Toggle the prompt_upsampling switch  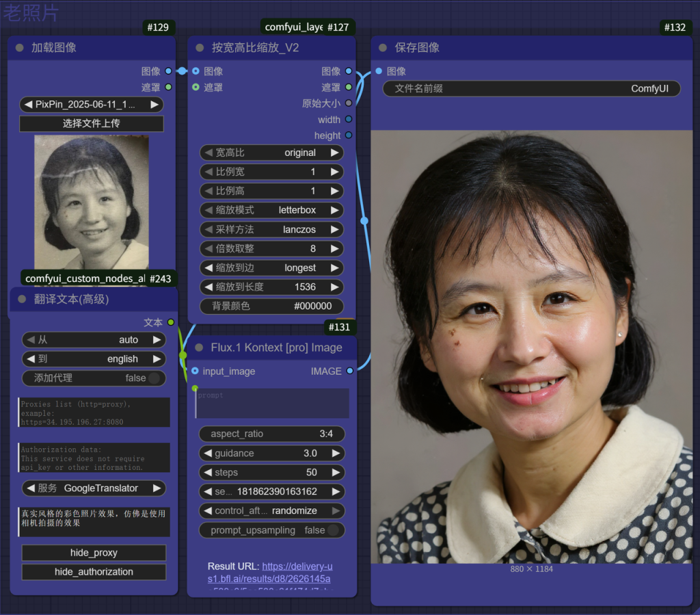coord(333,530)
